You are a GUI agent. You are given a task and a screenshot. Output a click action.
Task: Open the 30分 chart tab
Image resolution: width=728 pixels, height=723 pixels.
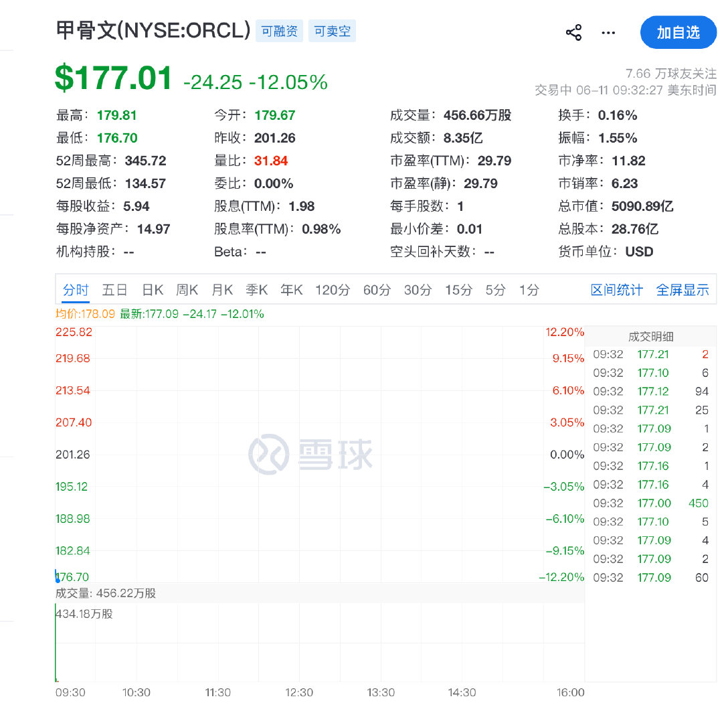[418, 290]
